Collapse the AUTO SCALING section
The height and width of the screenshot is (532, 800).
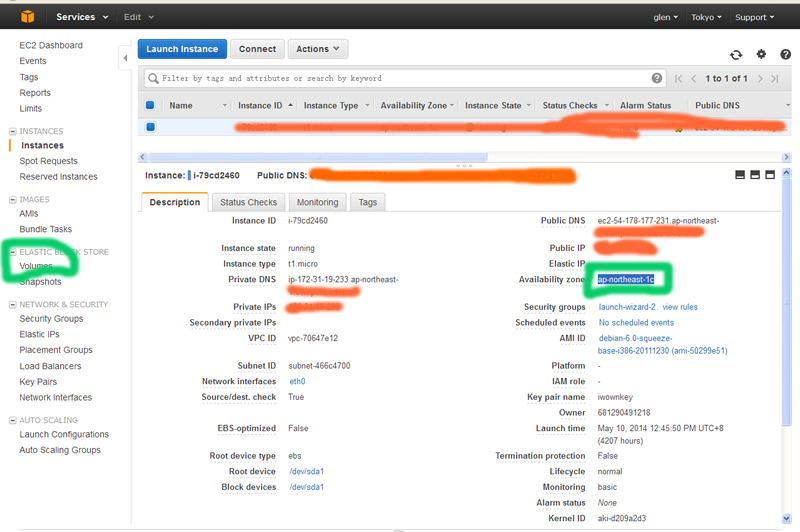(x=13, y=420)
